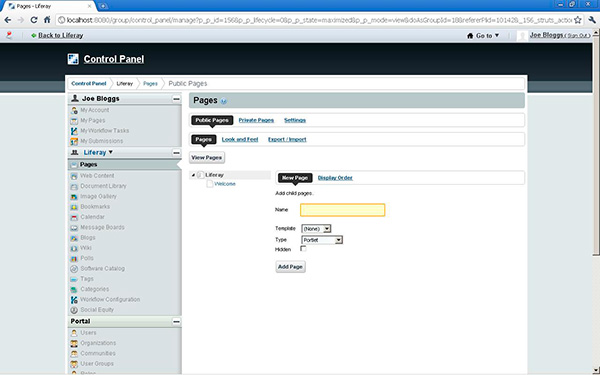Click the browser forward arrow
Image resolution: width=600 pixels, height=375 pixels.
21,20
